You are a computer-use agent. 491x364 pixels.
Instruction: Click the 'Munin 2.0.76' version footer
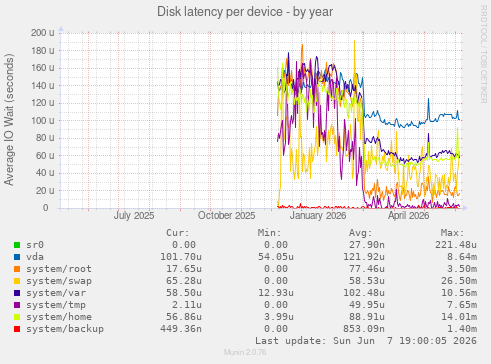[x=245, y=352]
